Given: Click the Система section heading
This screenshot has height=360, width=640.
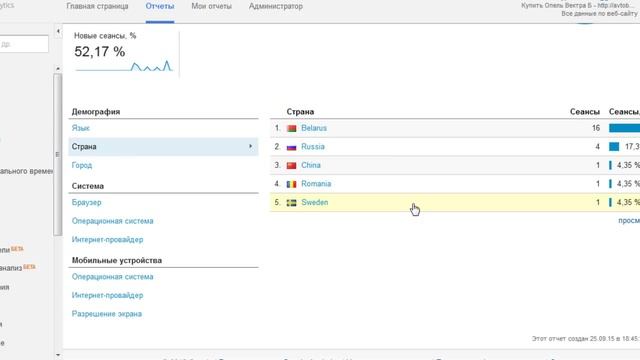Looking at the screenshot, I should click(x=88, y=186).
